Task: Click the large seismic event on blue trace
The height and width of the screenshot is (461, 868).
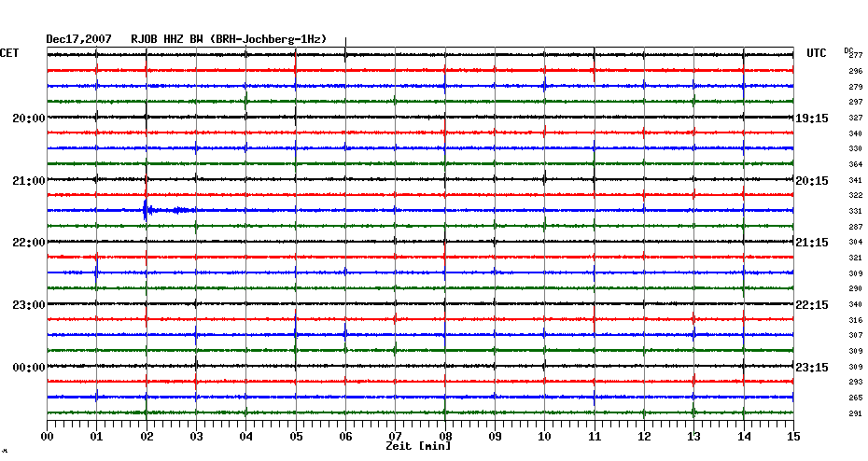Action: pyautogui.click(x=147, y=210)
